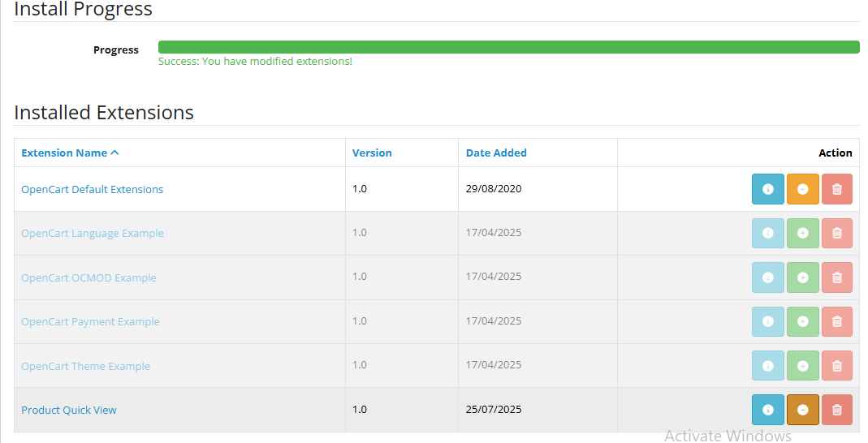The height and width of the screenshot is (443, 868).
Task: Delete OpenCart Payment Example via trash icon
Action: [836, 321]
